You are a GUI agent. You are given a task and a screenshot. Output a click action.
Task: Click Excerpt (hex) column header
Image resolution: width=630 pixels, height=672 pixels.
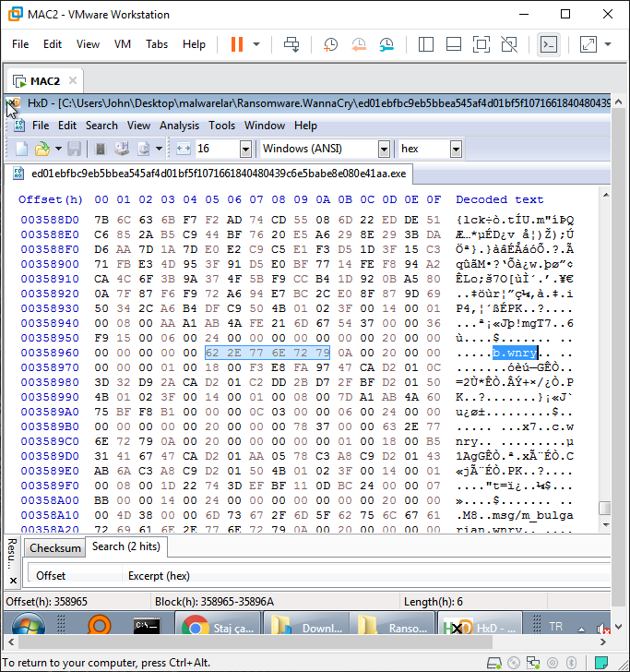click(x=159, y=576)
